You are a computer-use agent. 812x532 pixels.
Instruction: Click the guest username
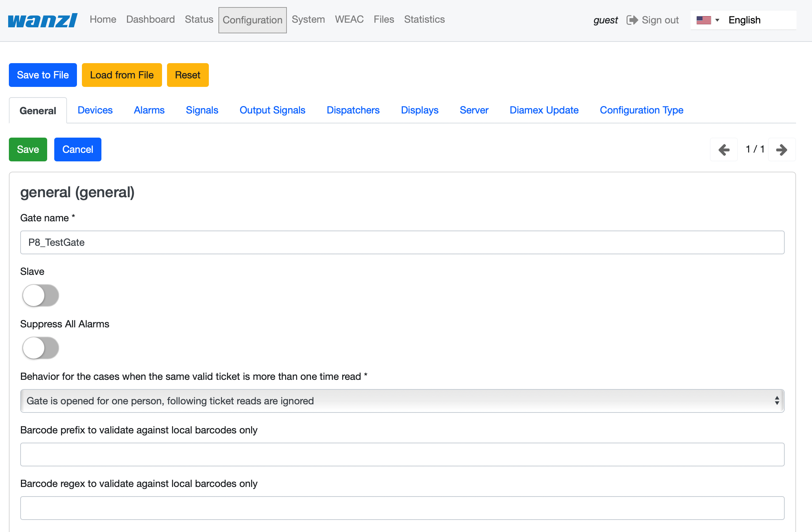(606, 20)
